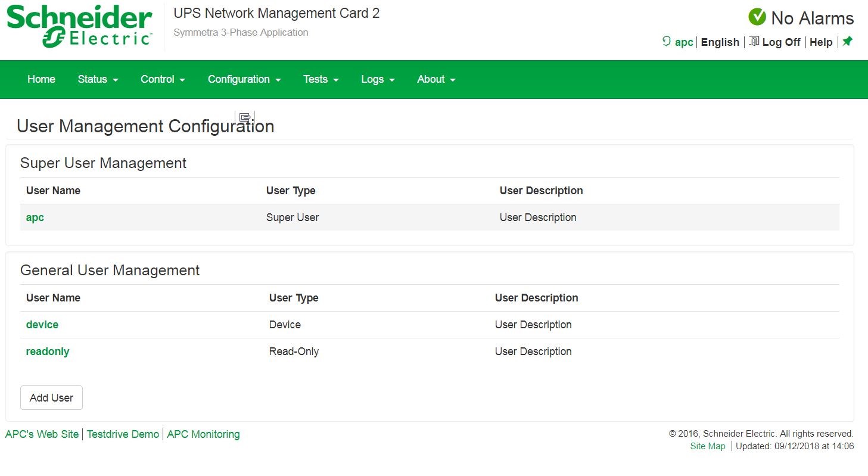The width and height of the screenshot is (868, 476).
Task: Click the User Management Configuration page title
Action: click(x=145, y=126)
